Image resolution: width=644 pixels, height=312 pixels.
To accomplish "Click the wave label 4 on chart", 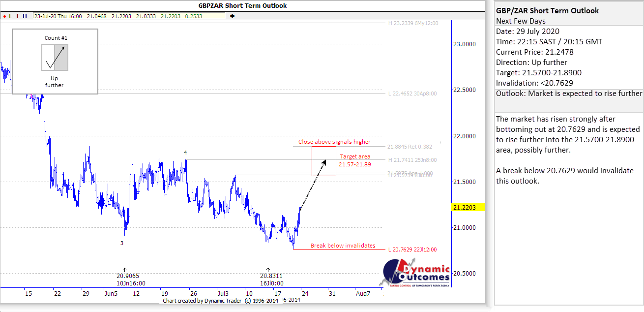I will (x=185, y=153).
